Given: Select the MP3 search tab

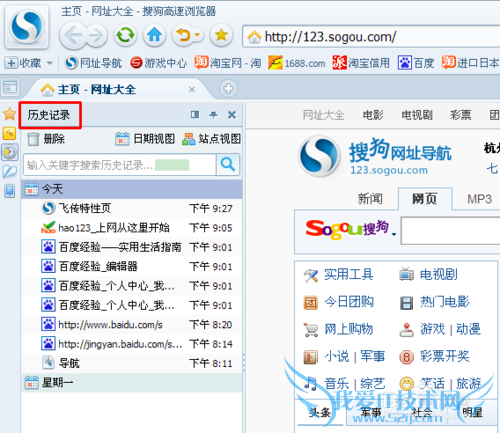Looking at the screenshot, I should click(479, 199).
